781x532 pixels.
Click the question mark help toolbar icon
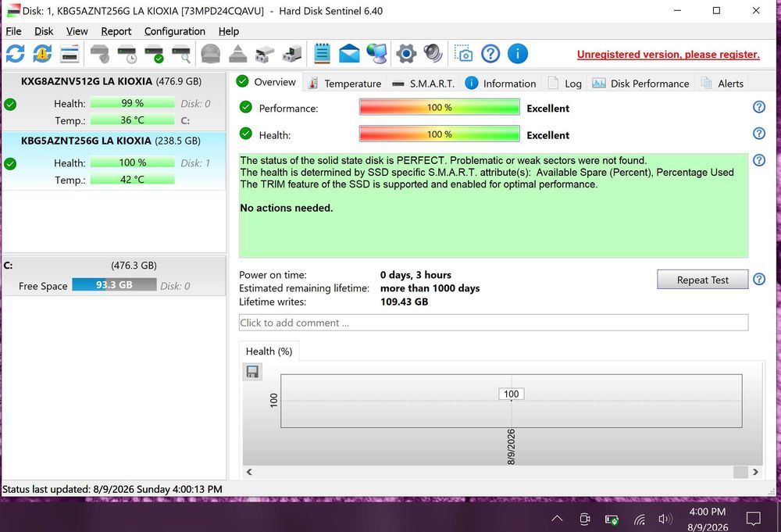[490, 53]
